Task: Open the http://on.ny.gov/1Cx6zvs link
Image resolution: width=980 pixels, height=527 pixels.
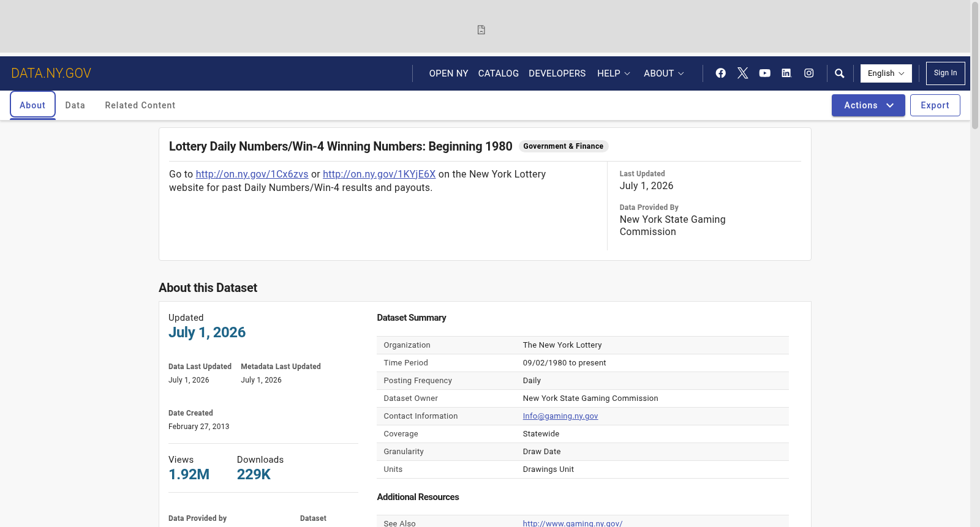Action: (252, 174)
